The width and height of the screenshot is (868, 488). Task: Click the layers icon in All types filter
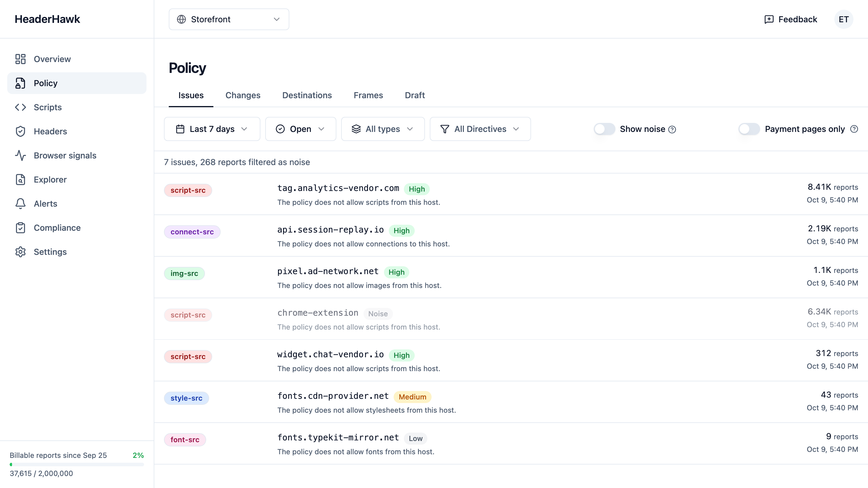pyautogui.click(x=356, y=129)
